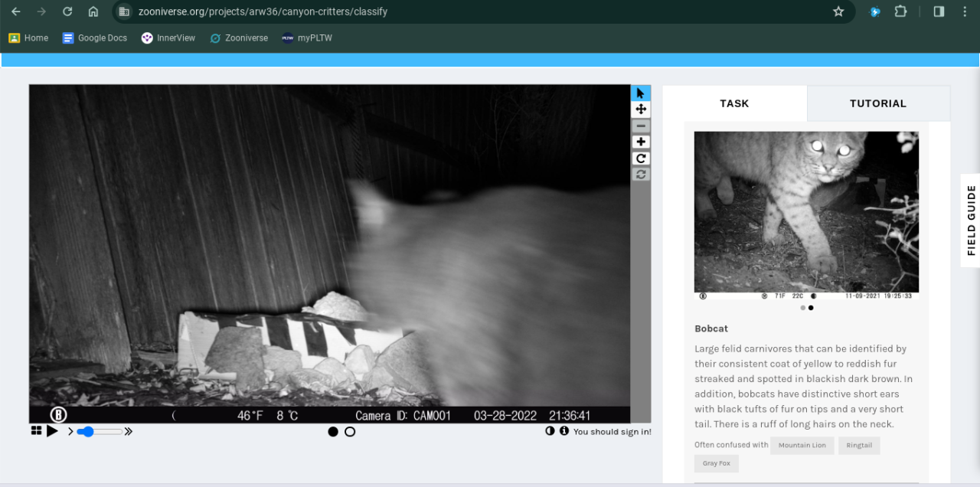Click the bobcat example photo
The image size is (980, 487).
(x=806, y=215)
